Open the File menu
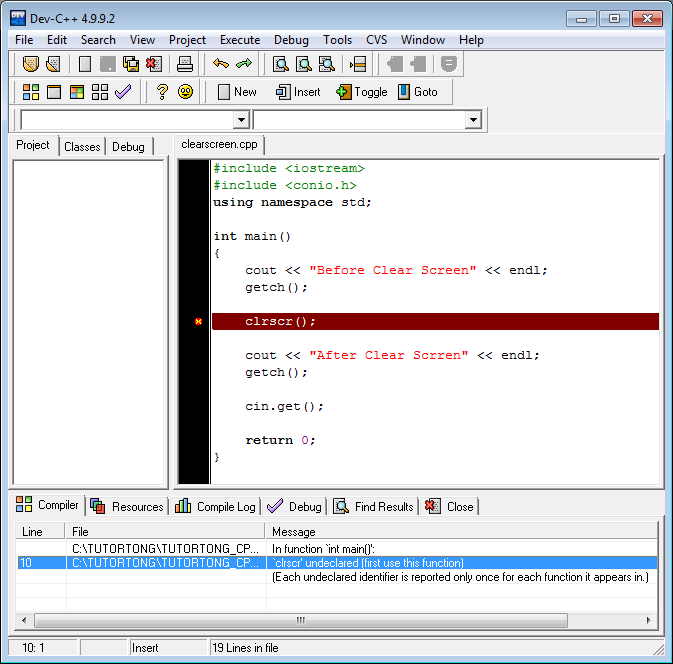This screenshot has height=664, width=673. [x=24, y=40]
